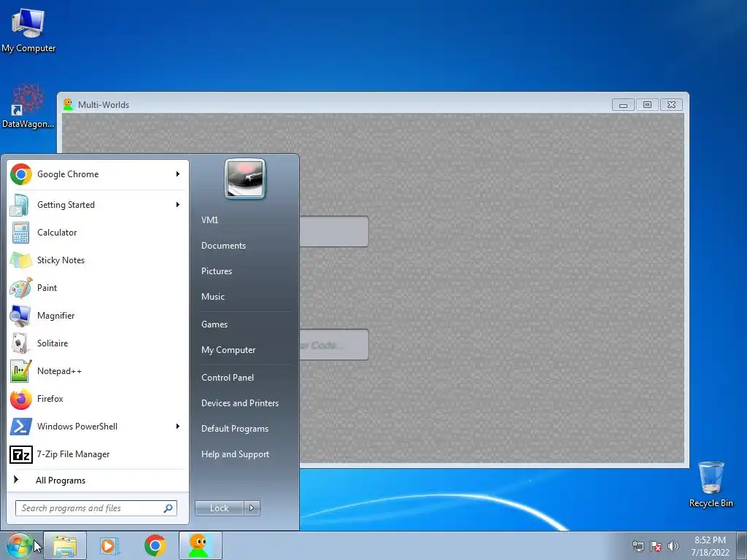Viewport: 747px width, 560px height.
Task: Launch Notepad++ from the Start menu
Action: pos(98,371)
